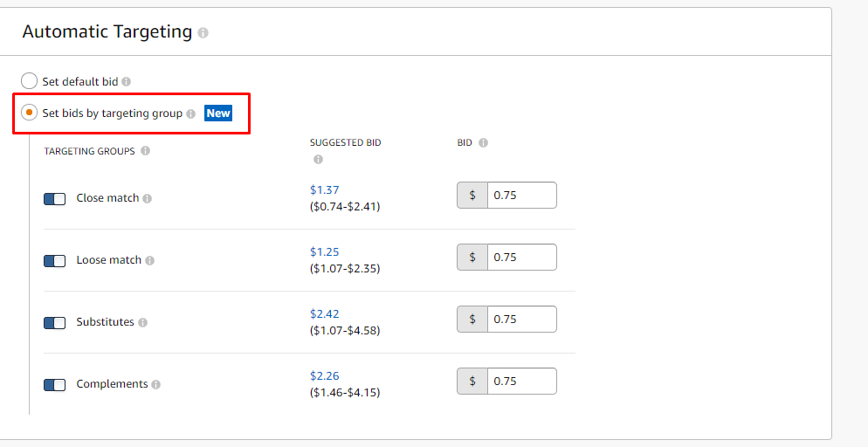The height and width of the screenshot is (447, 868).
Task: Click info icon under Suggested Bid header
Action: [x=318, y=159]
